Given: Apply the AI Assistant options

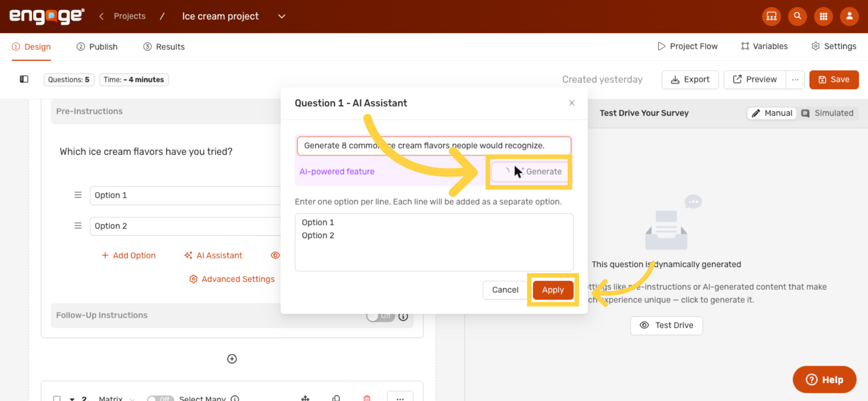Looking at the screenshot, I should point(553,290).
